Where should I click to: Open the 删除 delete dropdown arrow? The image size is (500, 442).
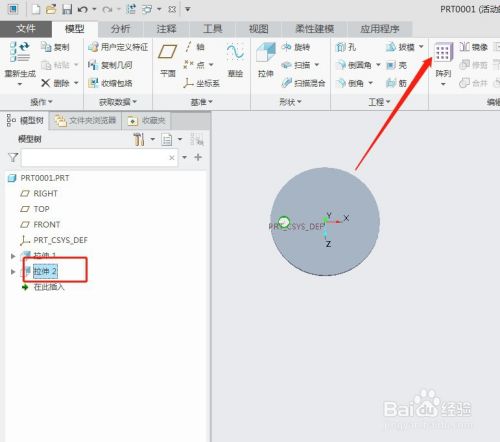point(76,83)
